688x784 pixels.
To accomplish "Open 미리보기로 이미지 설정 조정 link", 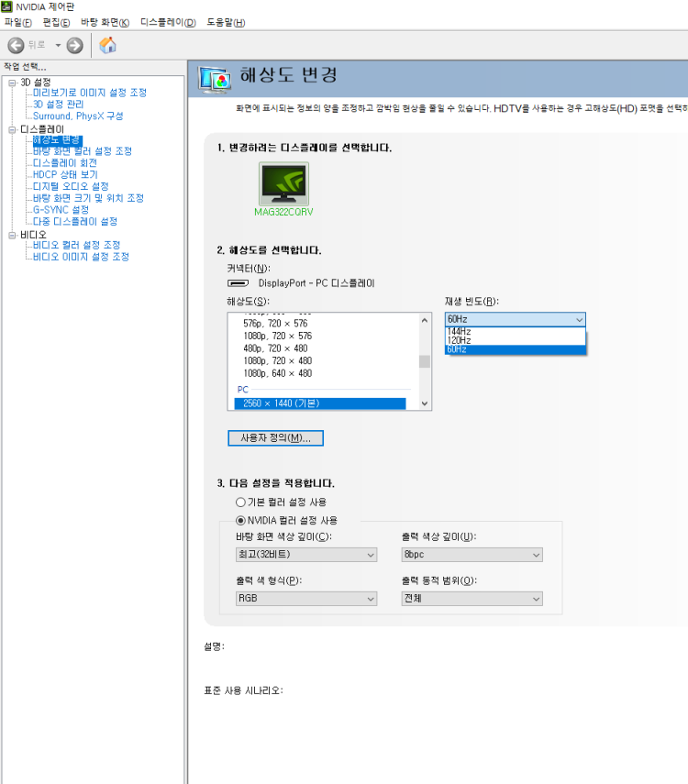I will (x=90, y=93).
